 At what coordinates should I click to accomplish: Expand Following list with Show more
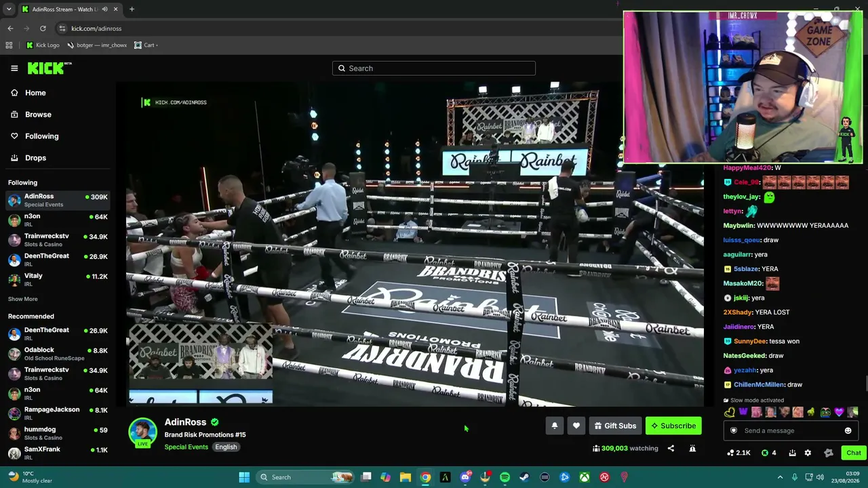tap(23, 299)
